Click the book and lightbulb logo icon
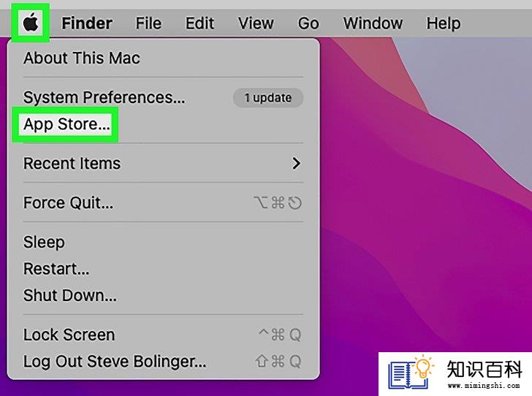This screenshot has height=396, width=532. 411,372
